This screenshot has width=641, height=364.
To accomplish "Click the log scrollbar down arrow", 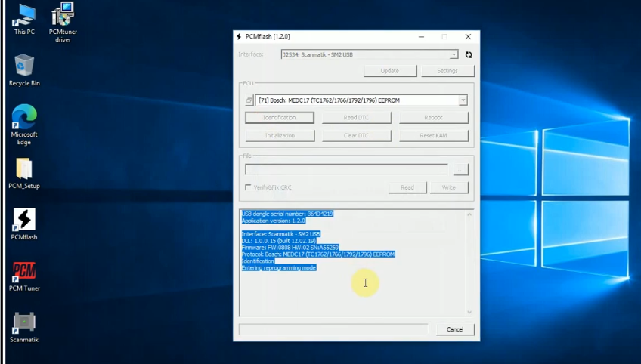I will 469,312.
